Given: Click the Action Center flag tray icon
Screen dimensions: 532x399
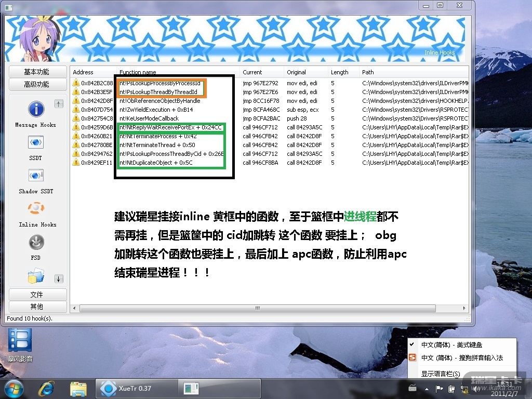Looking at the screenshot, I should click(440, 389).
